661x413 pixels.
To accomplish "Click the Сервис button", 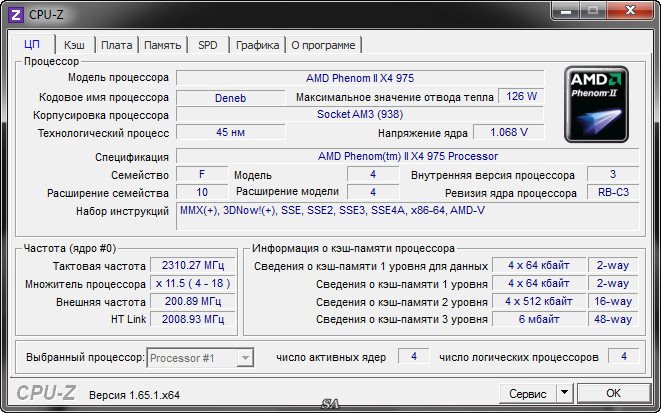I will [528, 393].
